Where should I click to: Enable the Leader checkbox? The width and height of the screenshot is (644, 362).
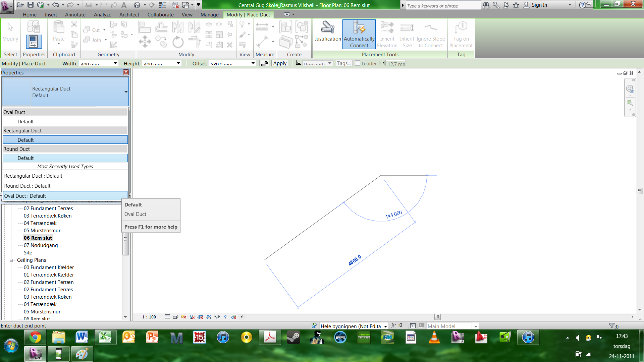[x=358, y=63]
